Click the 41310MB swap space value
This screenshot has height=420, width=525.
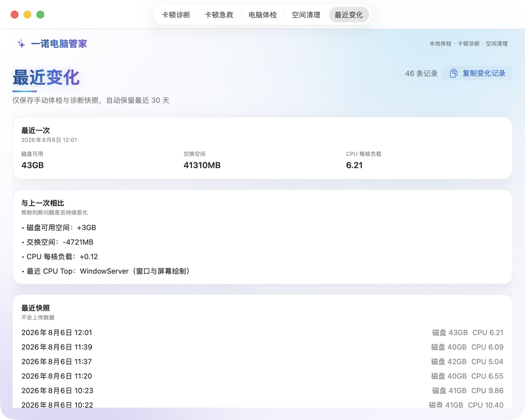click(202, 165)
